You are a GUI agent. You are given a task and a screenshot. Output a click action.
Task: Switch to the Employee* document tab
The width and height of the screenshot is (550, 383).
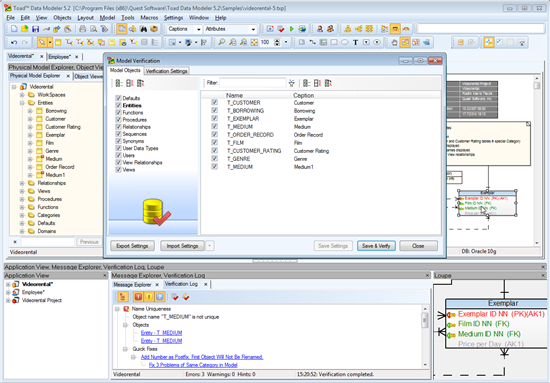(x=60, y=56)
